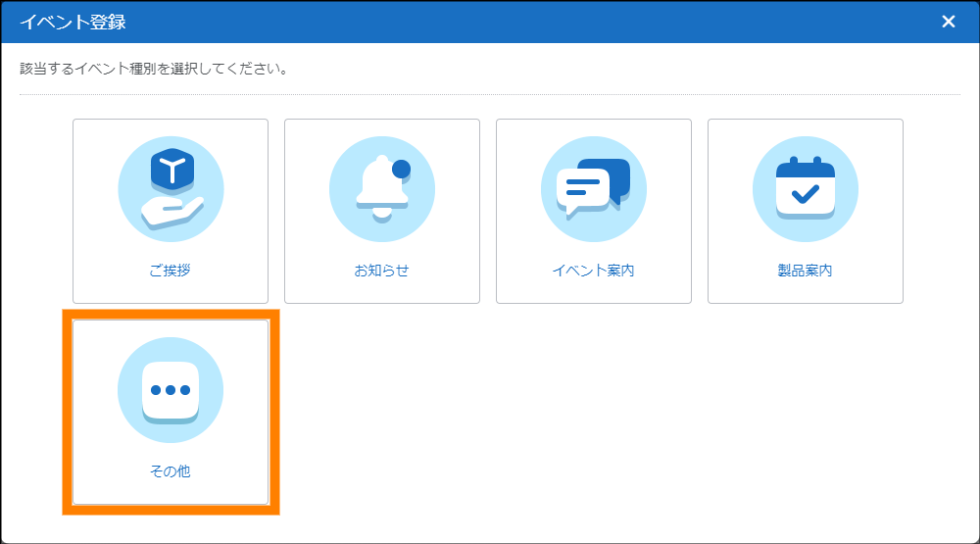Select the イベント案内 text label

593,271
